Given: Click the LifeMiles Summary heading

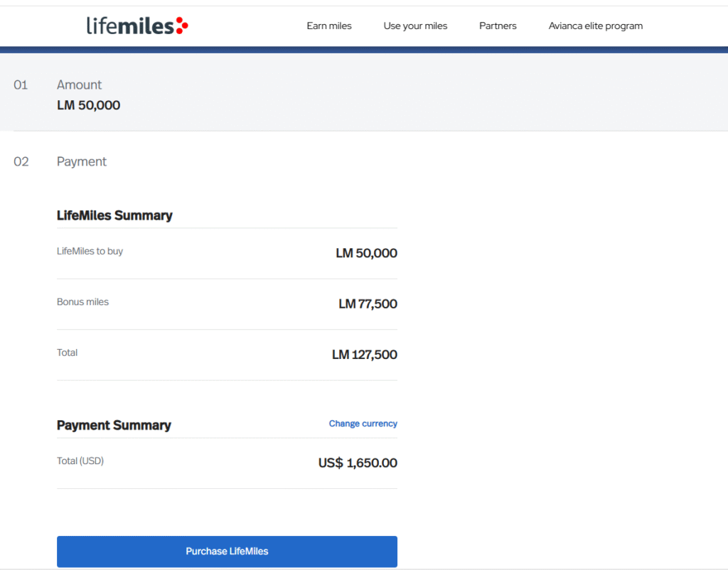Looking at the screenshot, I should (114, 215).
